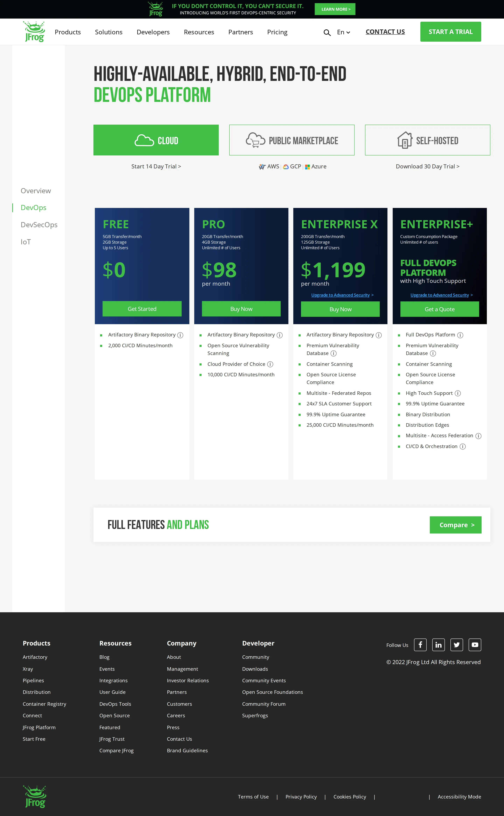Select Overview in the sidebar
Image resolution: width=504 pixels, height=816 pixels.
[x=36, y=191]
